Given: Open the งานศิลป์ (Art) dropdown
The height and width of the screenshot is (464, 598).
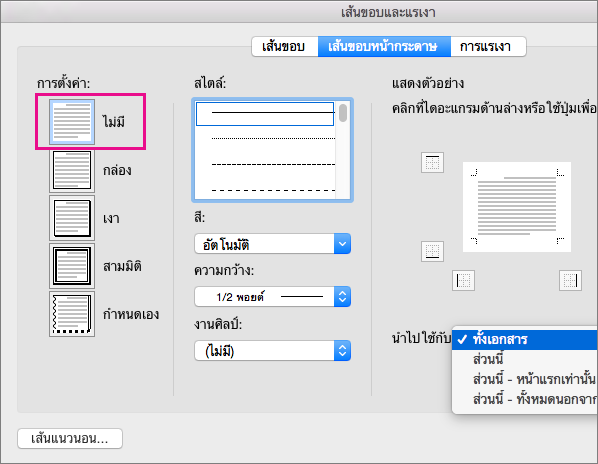Looking at the screenshot, I should tap(272, 350).
